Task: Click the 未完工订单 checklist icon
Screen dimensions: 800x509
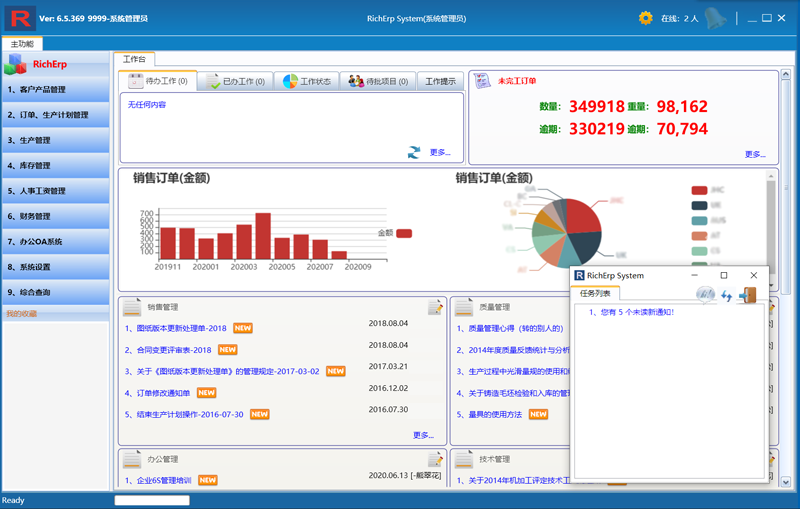Action: 482,81
